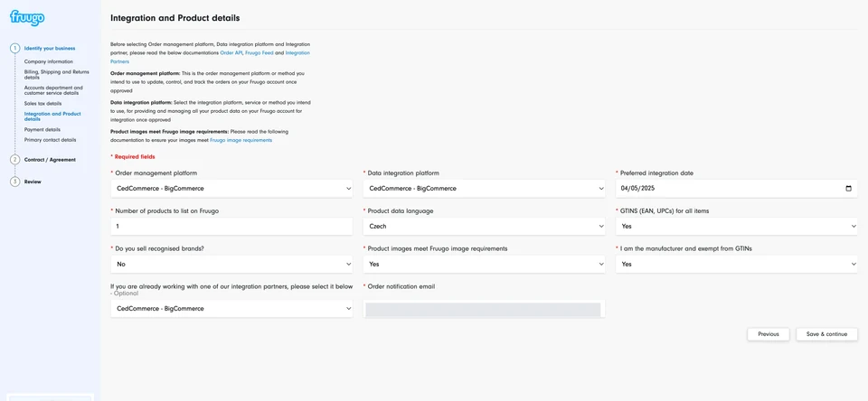The image size is (868, 401).
Task: Go to Identify your business step
Action: [x=50, y=48]
